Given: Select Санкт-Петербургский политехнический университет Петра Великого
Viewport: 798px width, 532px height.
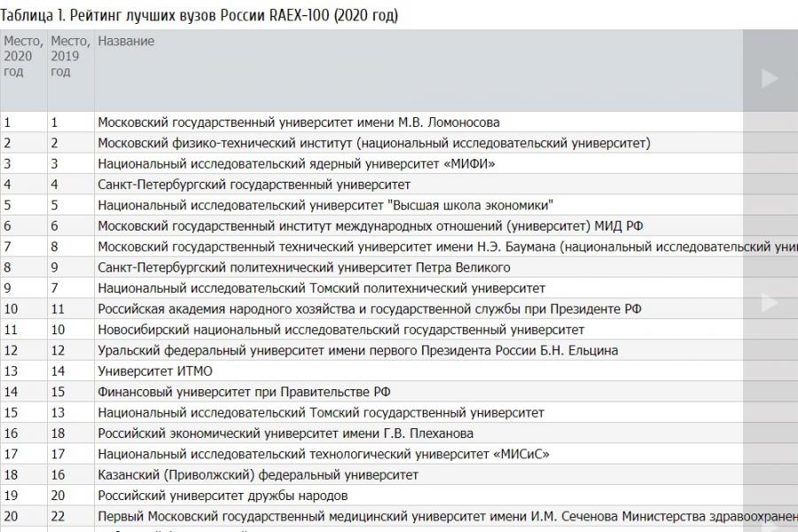Looking at the screenshot, I should point(303,267).
